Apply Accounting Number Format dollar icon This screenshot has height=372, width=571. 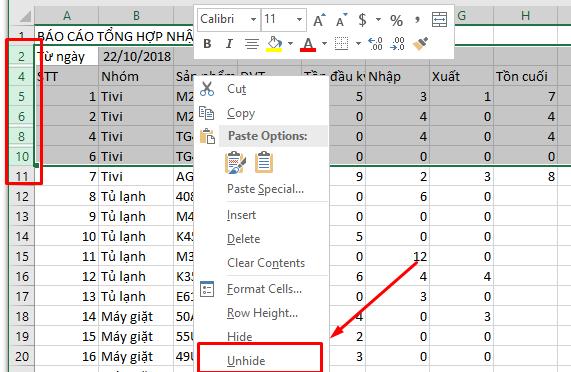(x=362, y=20)
